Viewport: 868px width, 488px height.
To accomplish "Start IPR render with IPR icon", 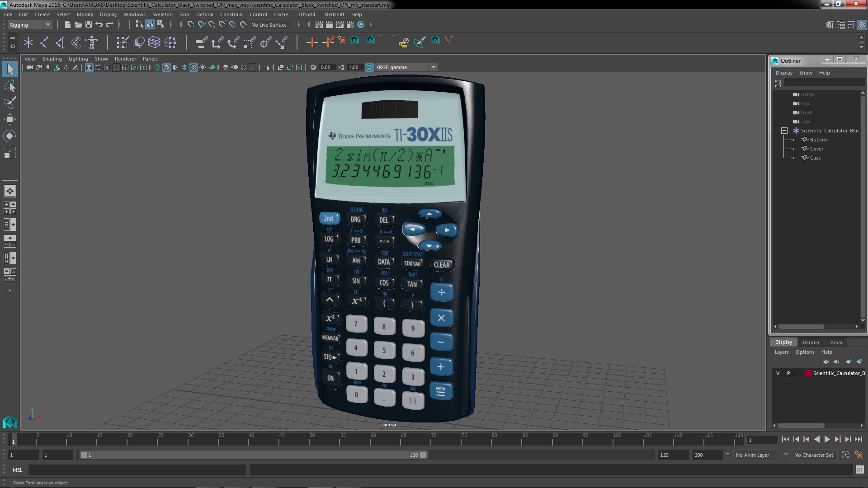I will [x=340, y=25].
